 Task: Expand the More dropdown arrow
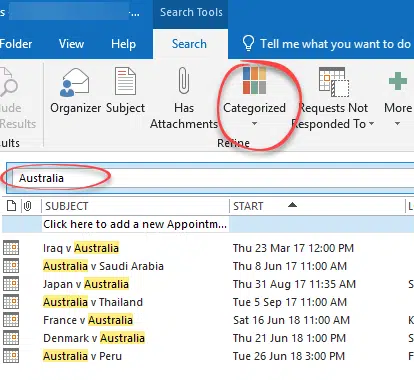(397, 124)
